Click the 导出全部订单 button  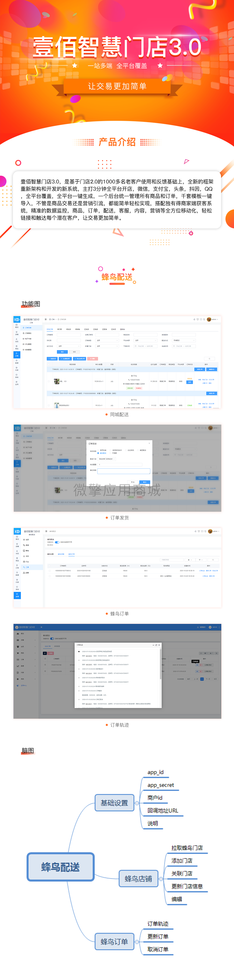point(80,359)
